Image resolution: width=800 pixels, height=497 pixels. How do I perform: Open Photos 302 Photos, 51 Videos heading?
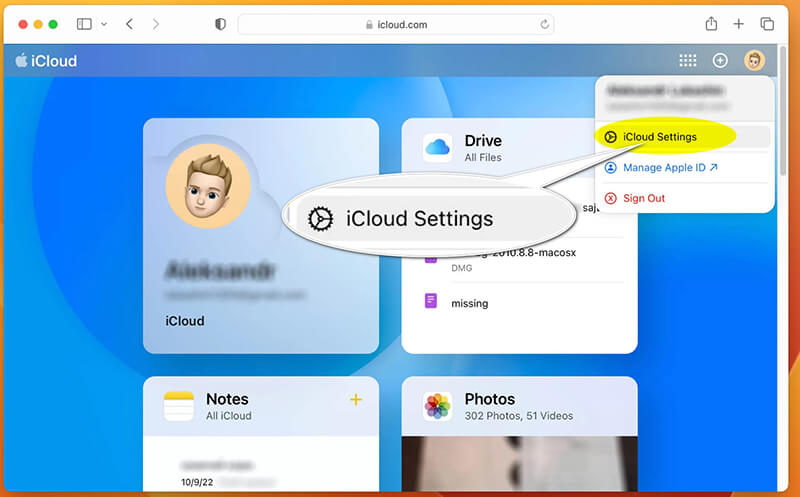click(x=518, y=406)
